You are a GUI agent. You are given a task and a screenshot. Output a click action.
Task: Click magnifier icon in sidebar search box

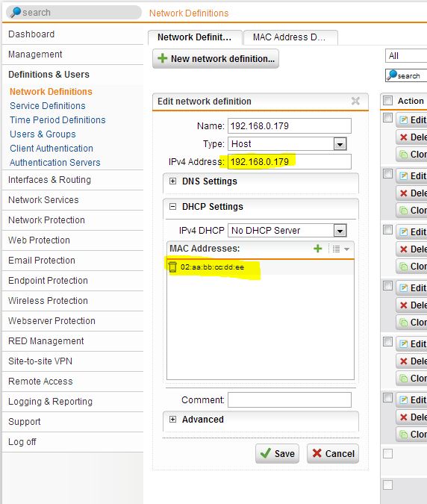click(15, 12)
